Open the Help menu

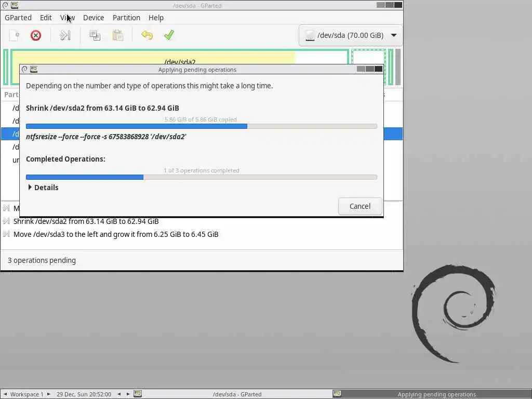pyautogui.click(x=156, y=18)
